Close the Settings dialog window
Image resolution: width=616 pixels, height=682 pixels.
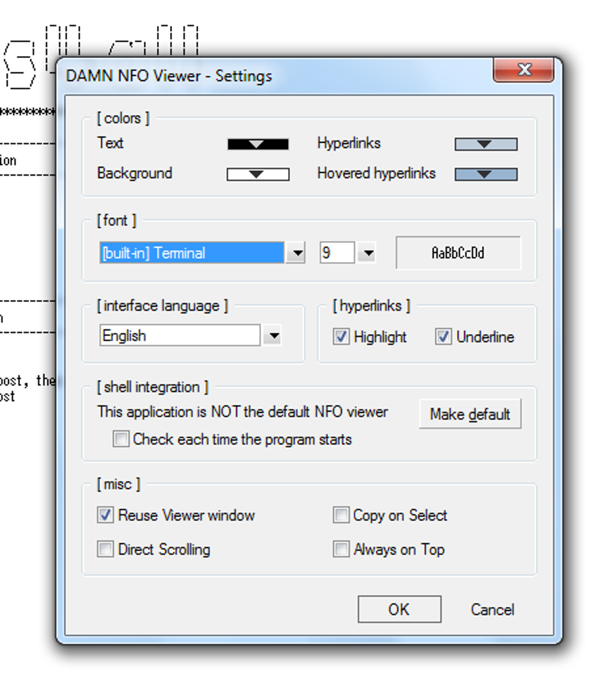(524, 69)
